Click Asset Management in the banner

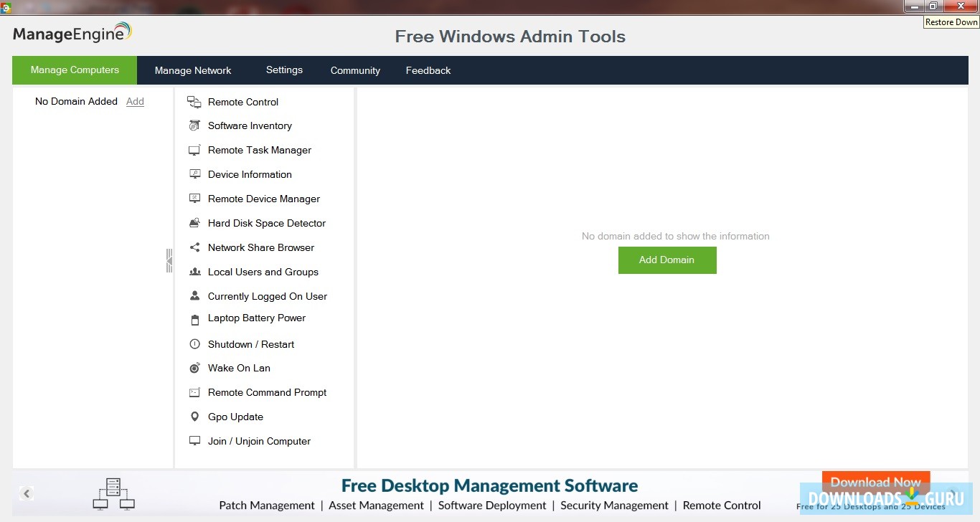tap(376, 506)
